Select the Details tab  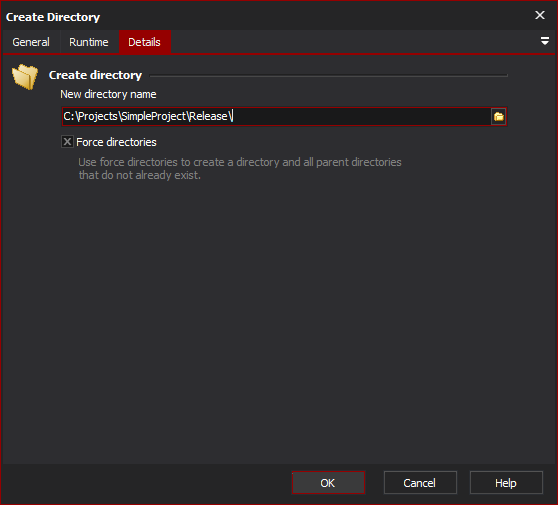(144, 42)
